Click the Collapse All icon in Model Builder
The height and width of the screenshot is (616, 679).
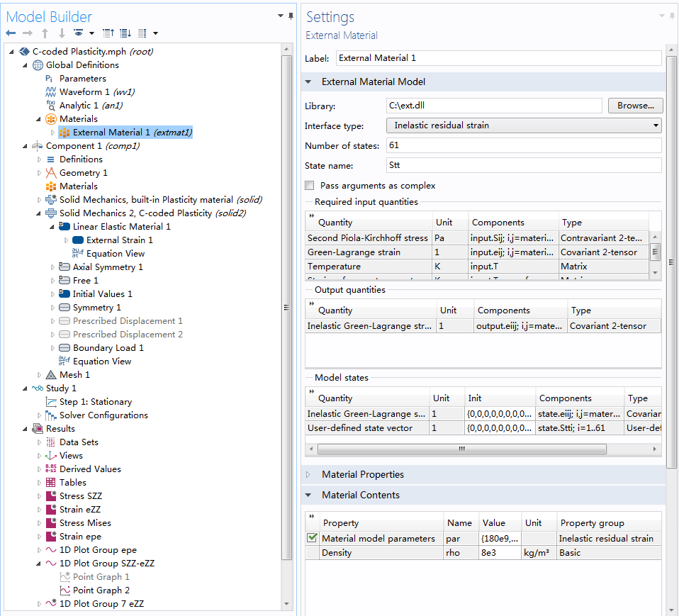108,33
